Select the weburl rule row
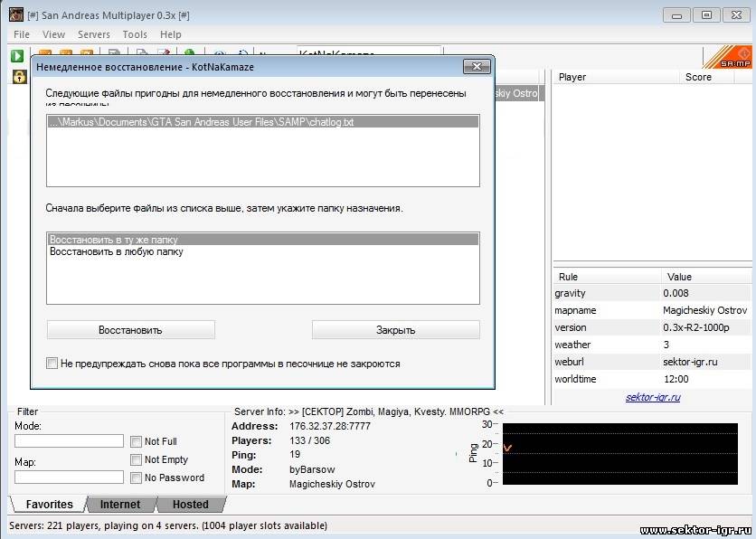The height and width of the screenshot is (539, 756). [x=653, y=362]
